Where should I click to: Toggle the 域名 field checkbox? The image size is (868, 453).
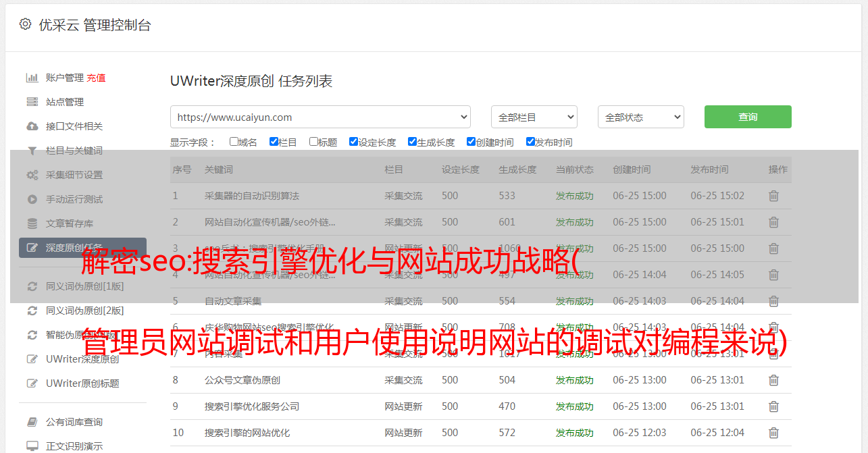[234, 142]
